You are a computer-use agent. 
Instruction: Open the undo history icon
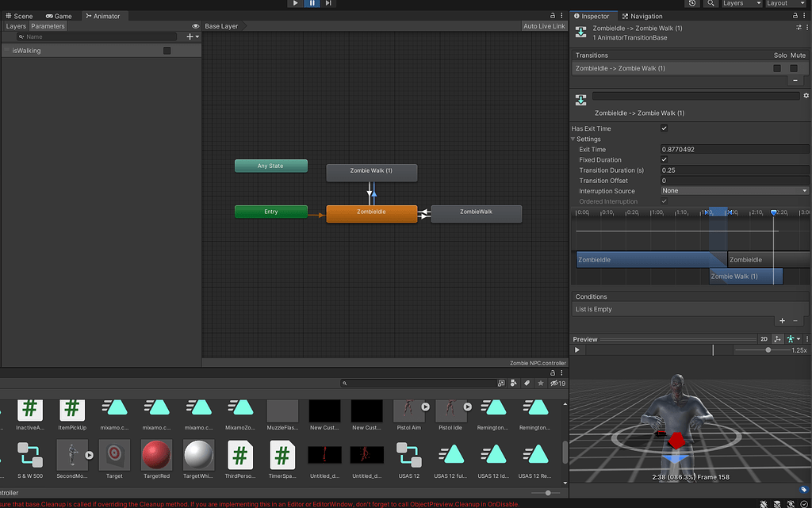(x=692, y=3)
